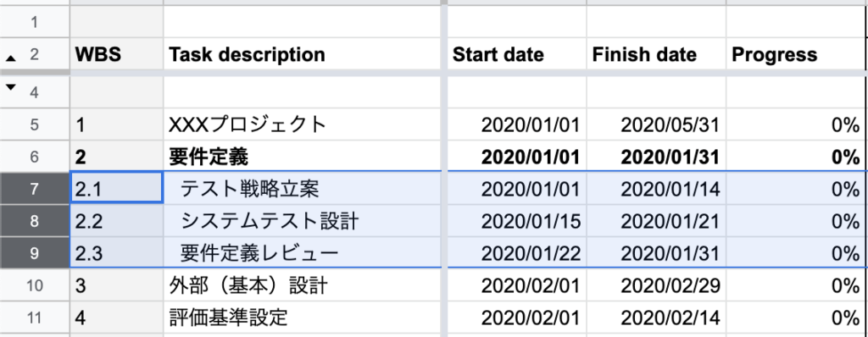Click the WBS column header cell

pos(117,54)
